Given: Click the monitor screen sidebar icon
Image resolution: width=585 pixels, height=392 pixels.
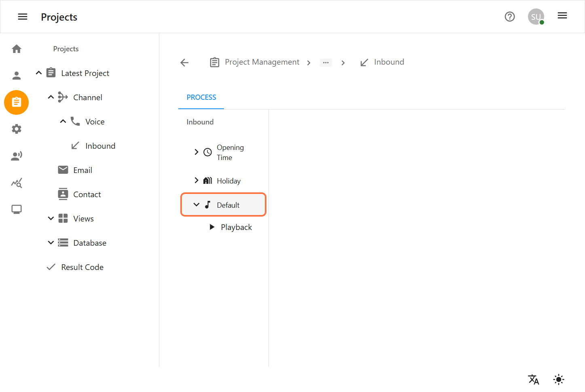Looking at the screenshot, I should pyautogui.click(x=17, y=209).
